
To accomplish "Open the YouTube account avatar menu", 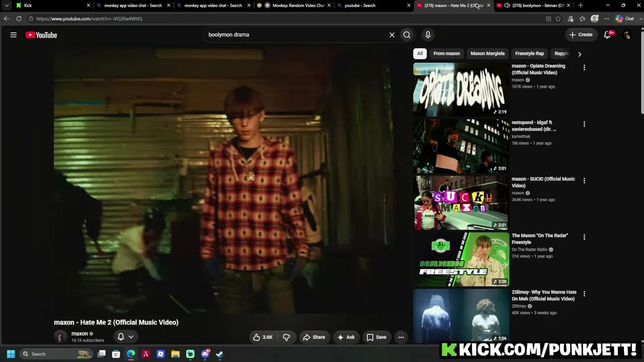I will click(627, 35).
